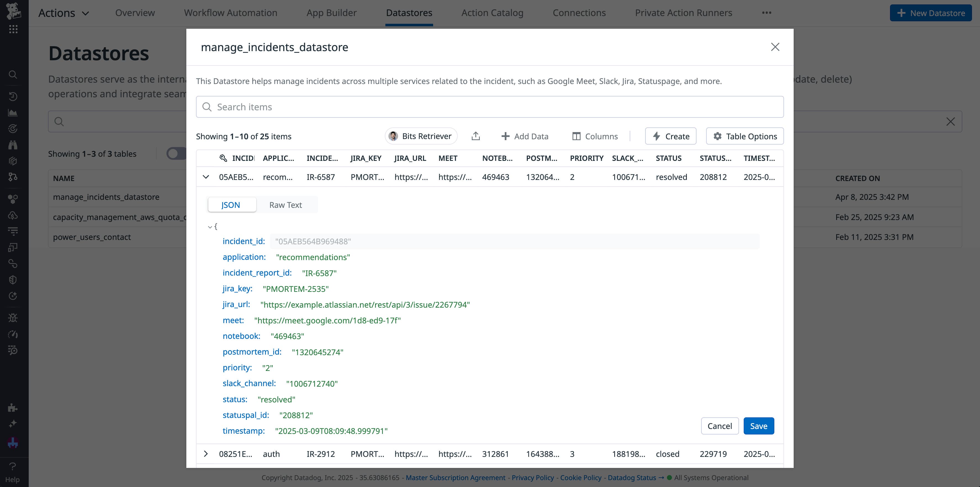Open Cloud Cost Management cloud-dollar icon
The width and height of the screenshot is (980, 487).
[x=13, y=216]
